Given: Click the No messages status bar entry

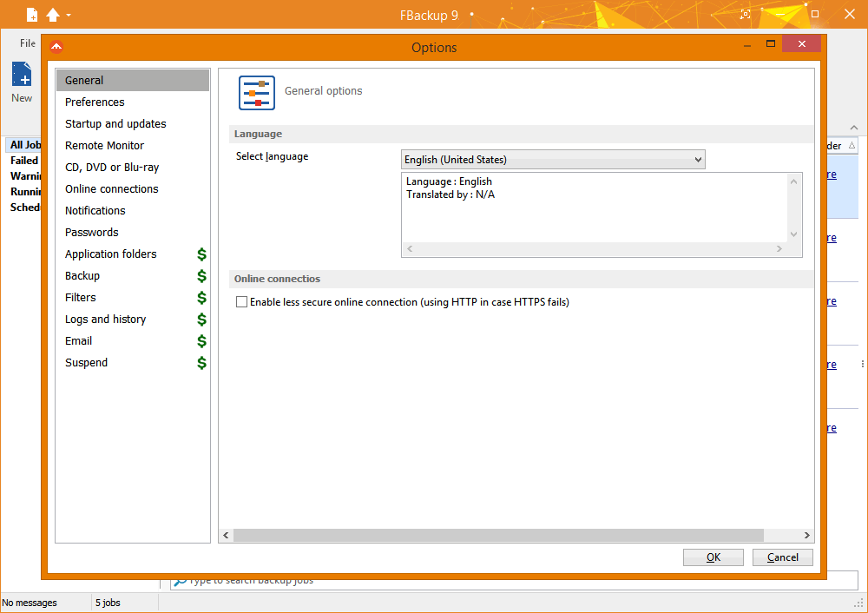Looking at the screenshot, I should pyautogui.click(x=30, y=603).
